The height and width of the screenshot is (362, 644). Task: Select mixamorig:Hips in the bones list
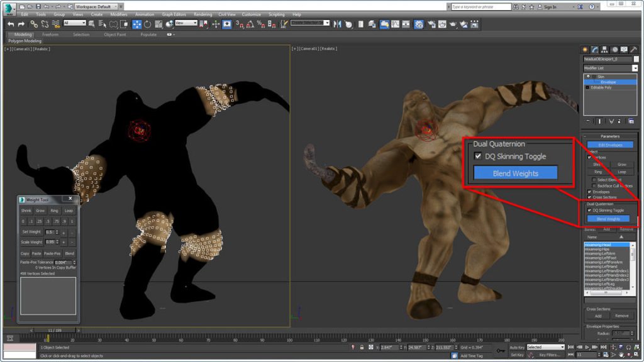click(597, 249)
